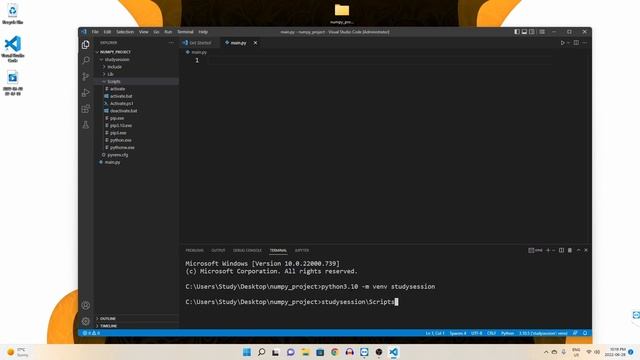Kill the terminal with trash icon
640x360 pixels.
pos(570,250)
